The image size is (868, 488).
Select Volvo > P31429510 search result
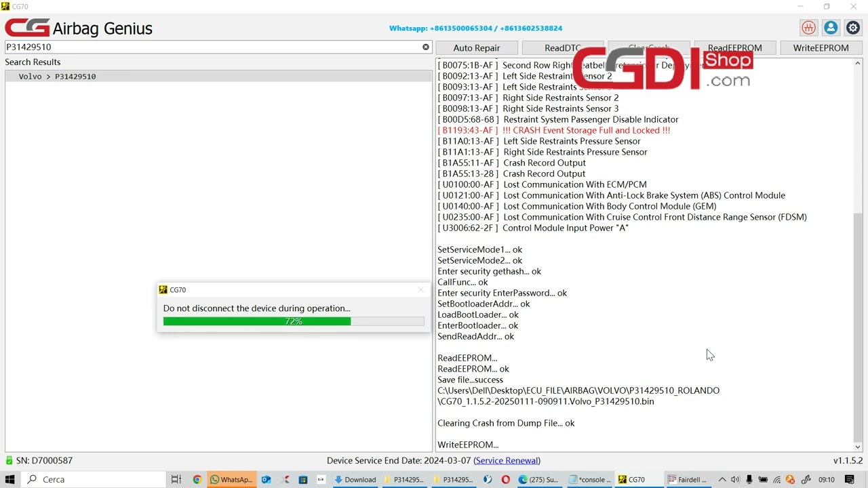click(218, 77)
